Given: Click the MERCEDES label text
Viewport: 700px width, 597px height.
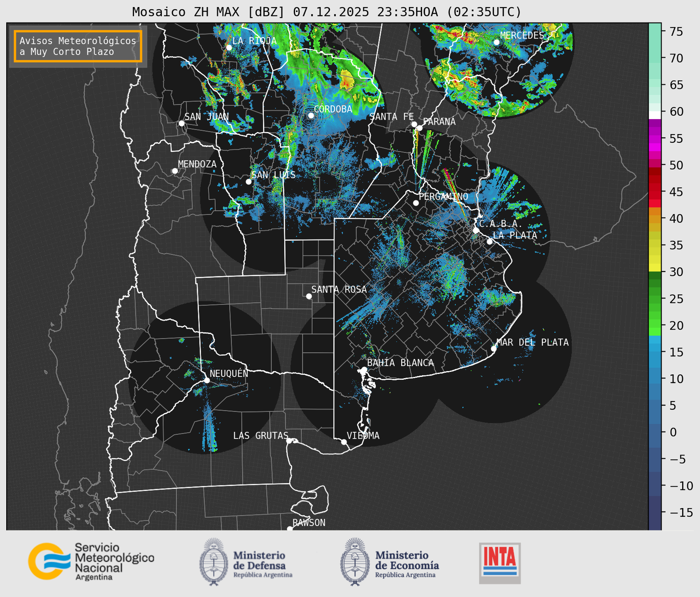Looking at the screenshot, I should tap(522, 36).
